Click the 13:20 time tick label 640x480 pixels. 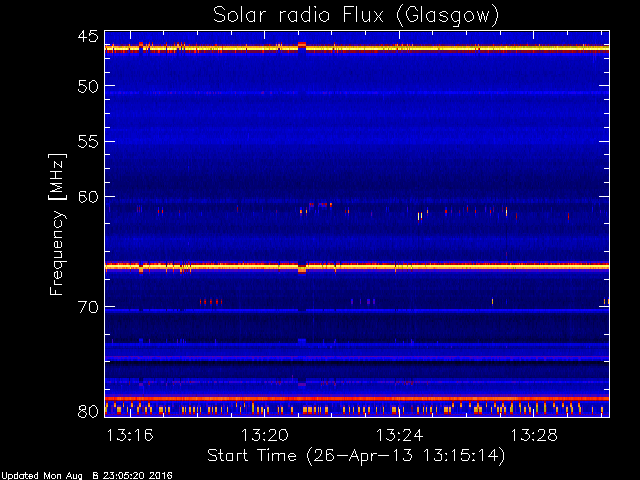(264, 436)
